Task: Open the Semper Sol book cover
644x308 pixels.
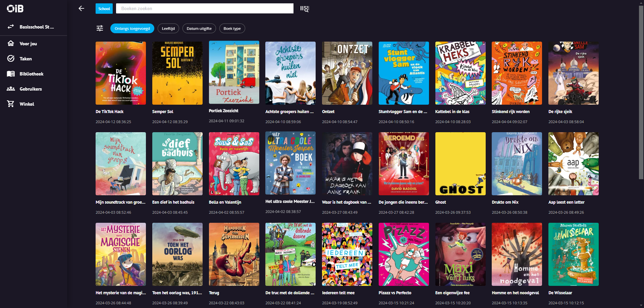Action: pos(177,73)
